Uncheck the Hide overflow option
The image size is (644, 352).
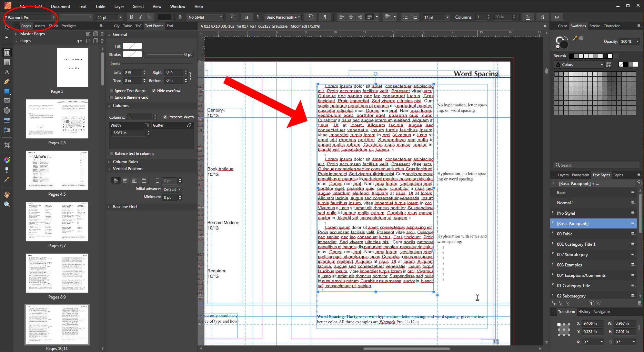(154, 90)
